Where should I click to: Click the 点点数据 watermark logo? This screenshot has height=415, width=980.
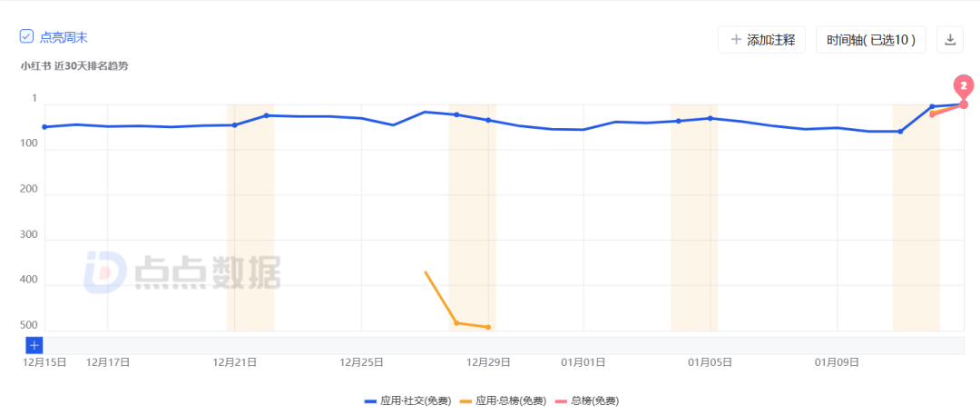click(181, 272)
